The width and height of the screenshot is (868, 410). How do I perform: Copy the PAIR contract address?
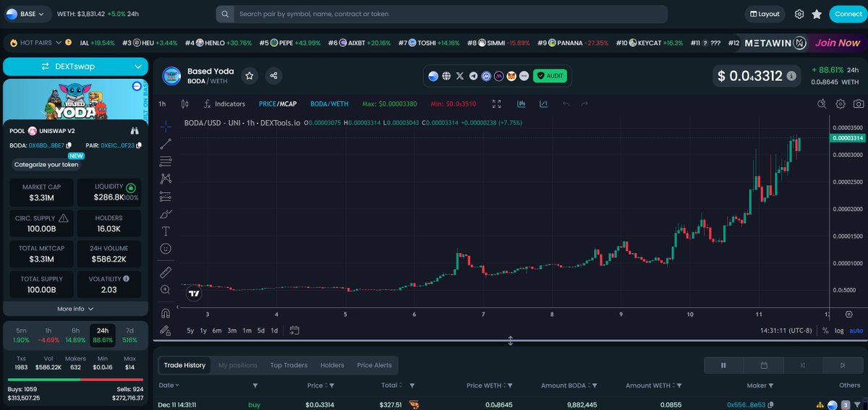[139, 145]
